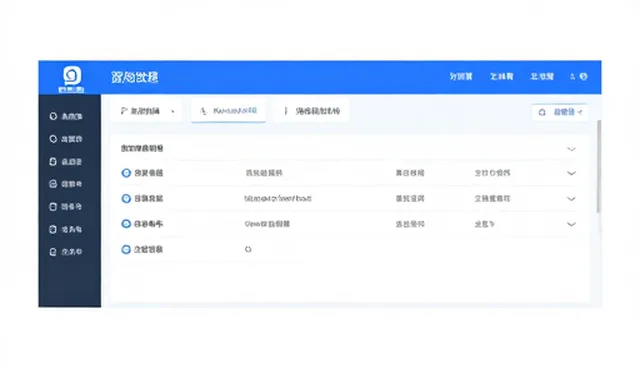This screenshot has width=640, height=368.
Task: Open the last sidebar menu item
Action: pos(66,252)
